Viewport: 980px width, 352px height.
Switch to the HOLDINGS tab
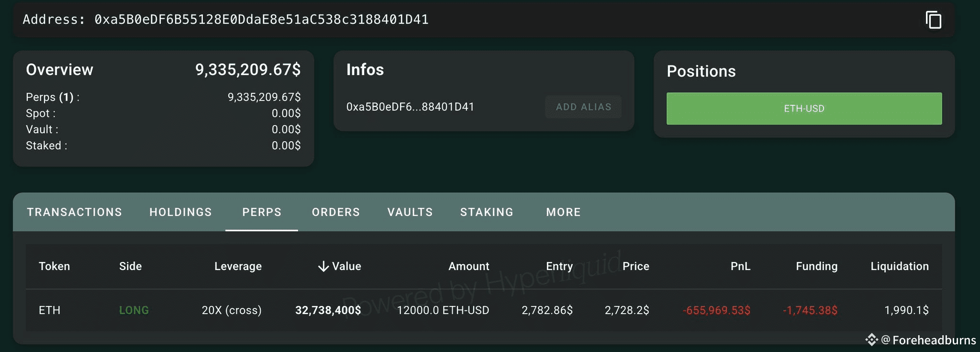click(180, 212)
